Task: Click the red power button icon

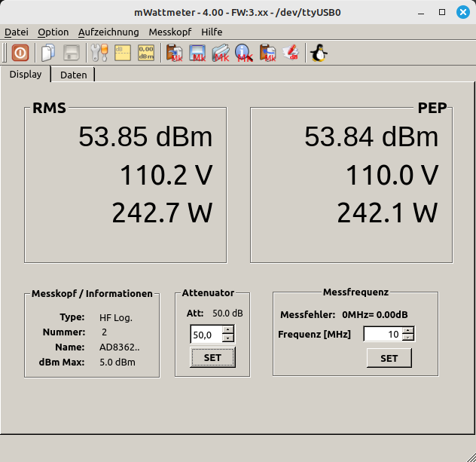Action: (20, 53)
